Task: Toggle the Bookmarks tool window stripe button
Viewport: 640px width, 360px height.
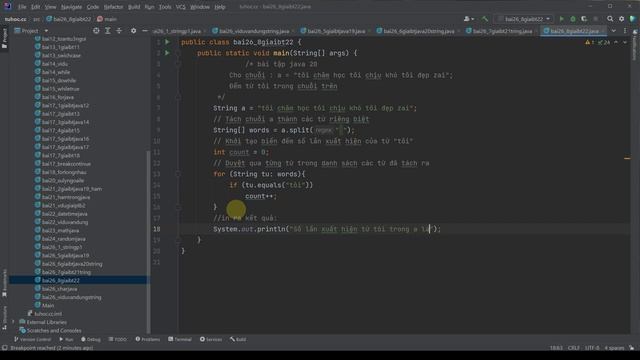Action: 4,284
